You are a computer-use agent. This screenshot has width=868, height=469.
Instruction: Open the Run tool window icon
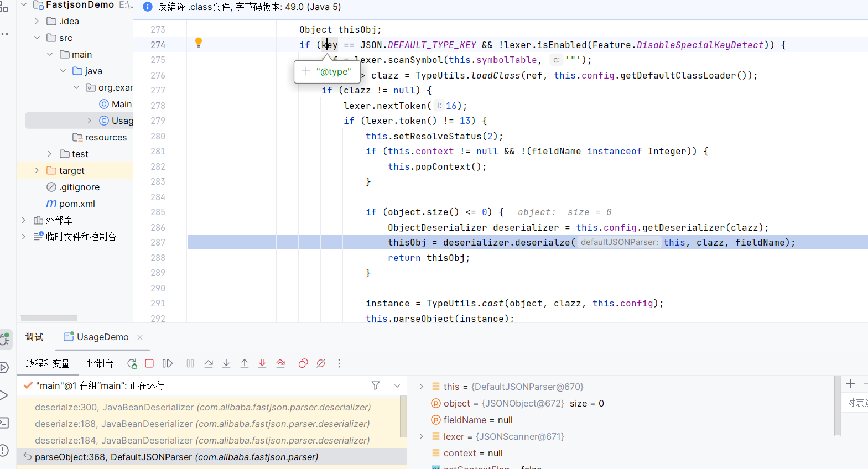point(4,395)
